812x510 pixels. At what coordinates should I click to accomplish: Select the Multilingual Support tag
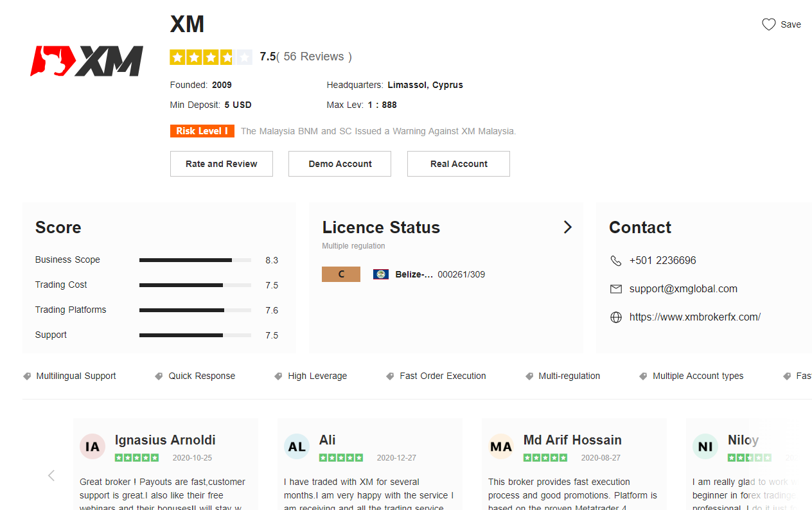(x=76, y=376)
